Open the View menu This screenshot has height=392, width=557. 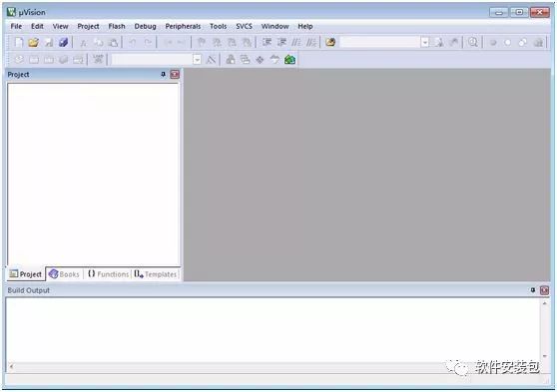coord(60,26)
